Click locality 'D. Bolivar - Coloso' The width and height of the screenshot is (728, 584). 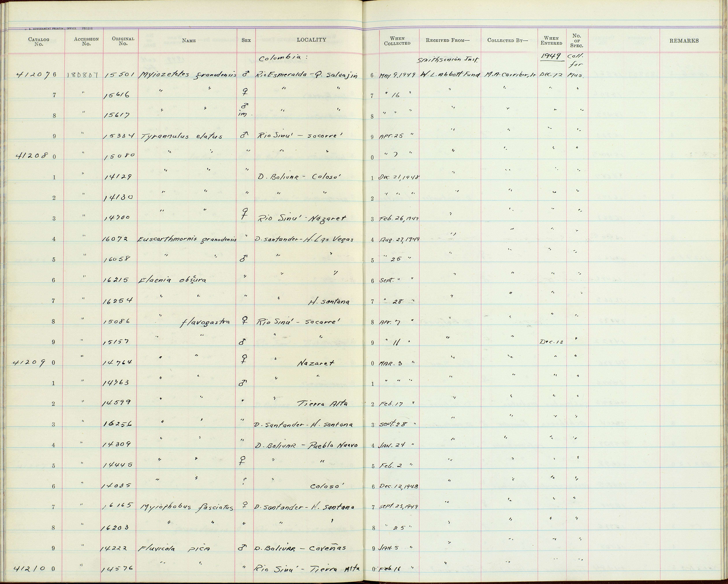point(300,176)
